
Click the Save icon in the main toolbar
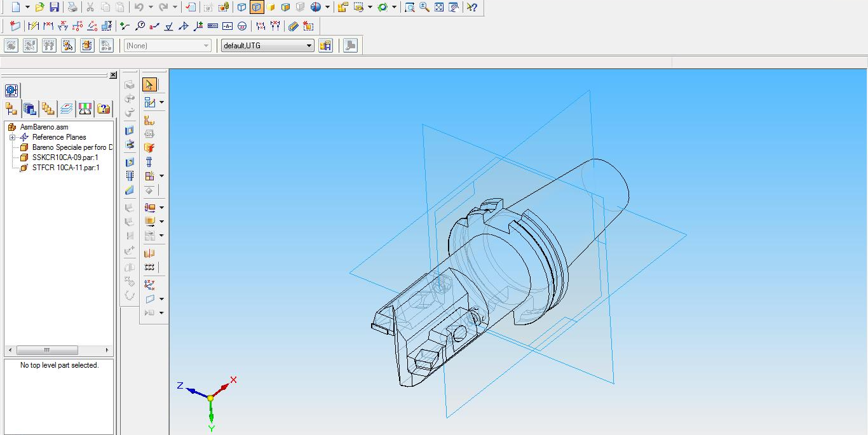point(54,7)
